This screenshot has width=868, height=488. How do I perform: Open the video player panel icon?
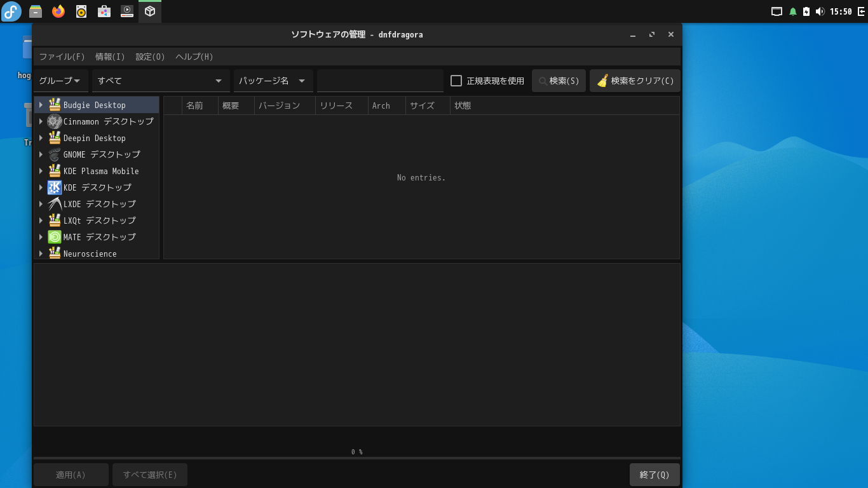pyautogui.click(x=127, y=11)
